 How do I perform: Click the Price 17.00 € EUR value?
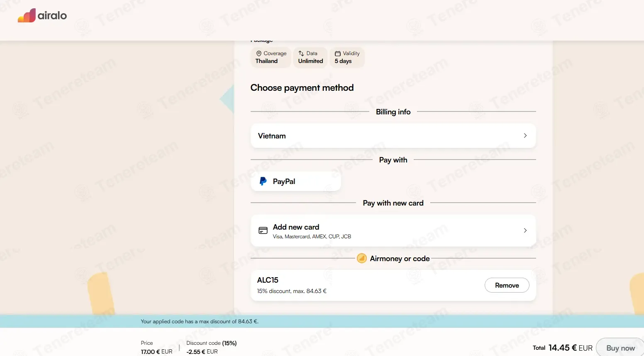click(x=156, y=351)
